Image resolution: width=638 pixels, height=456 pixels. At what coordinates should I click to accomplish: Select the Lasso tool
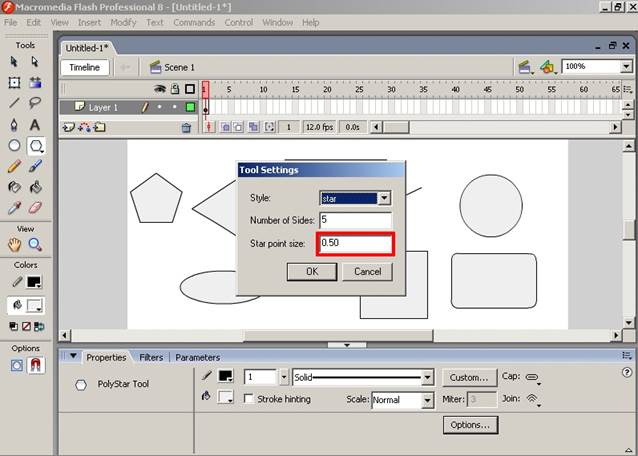coord(35,103)
